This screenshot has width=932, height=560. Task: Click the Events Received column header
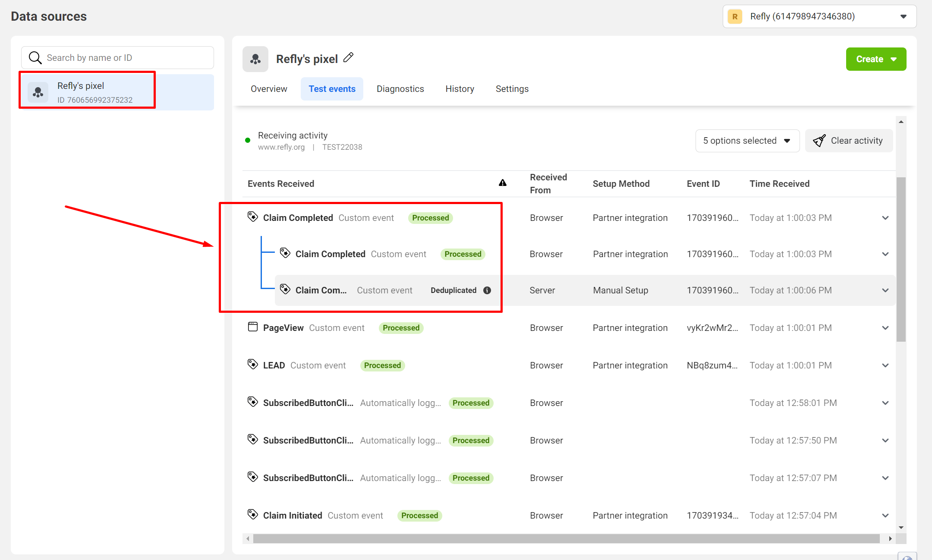pos(281,184)
